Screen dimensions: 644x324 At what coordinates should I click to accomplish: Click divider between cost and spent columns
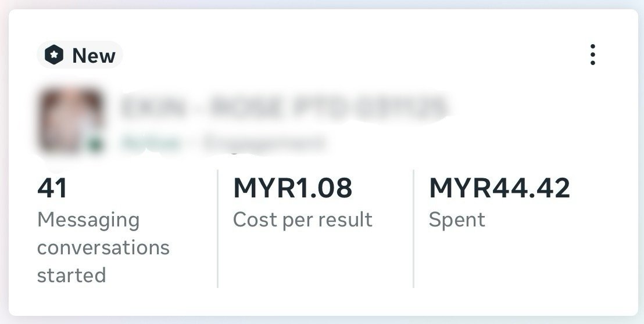[414, 228]
